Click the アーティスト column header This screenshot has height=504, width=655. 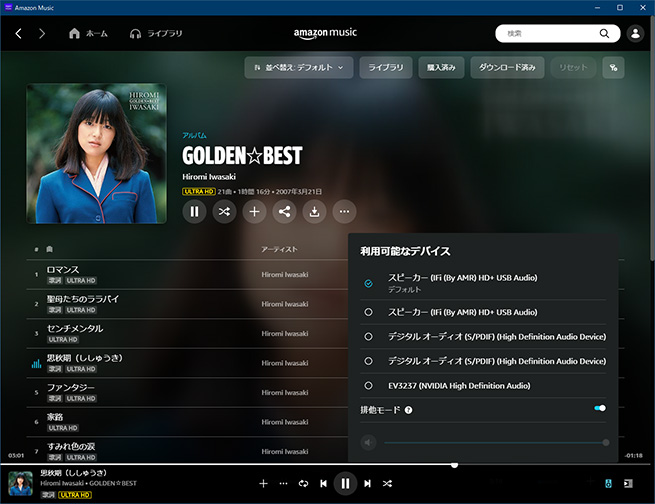tap(279, 249)
